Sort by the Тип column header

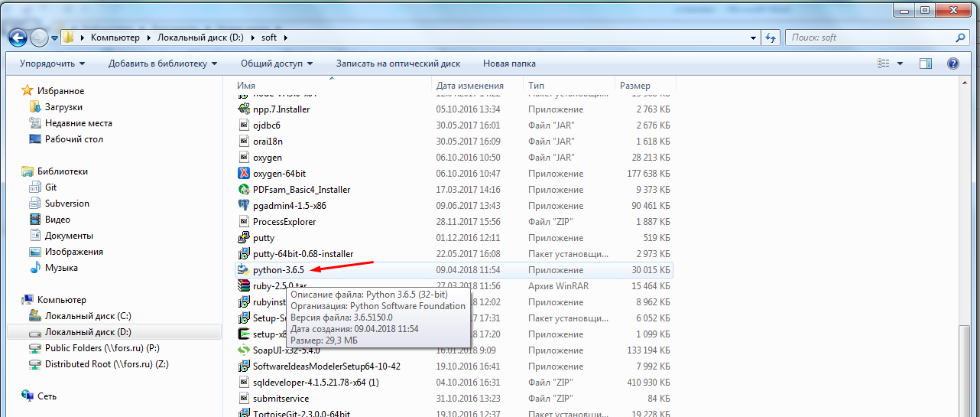(569, 86)
